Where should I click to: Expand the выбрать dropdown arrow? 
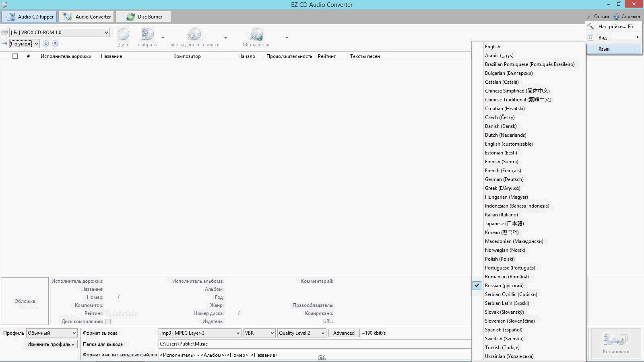tap(163, 38)
